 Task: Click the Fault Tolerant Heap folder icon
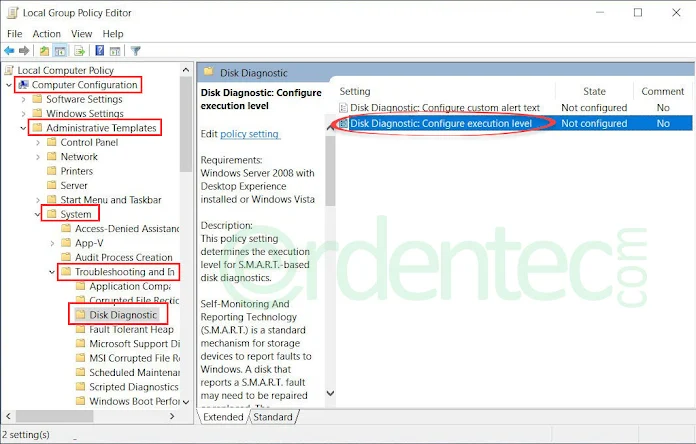point(80,329)
